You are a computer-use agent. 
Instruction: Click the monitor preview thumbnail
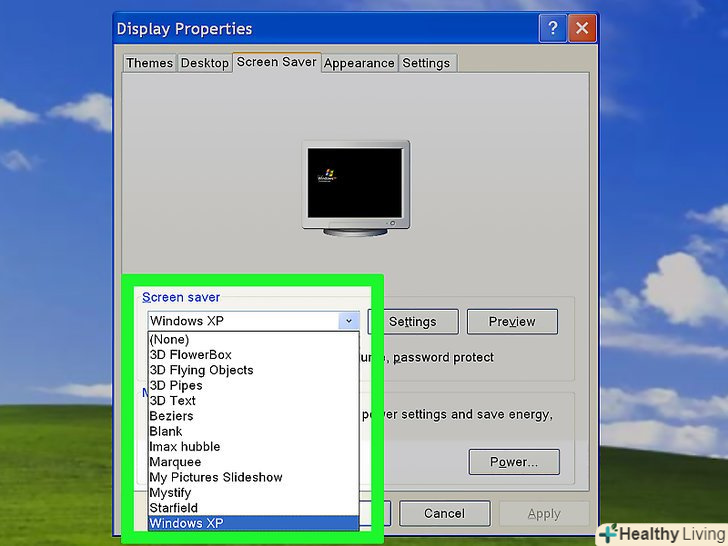click(x=356, y=188)
